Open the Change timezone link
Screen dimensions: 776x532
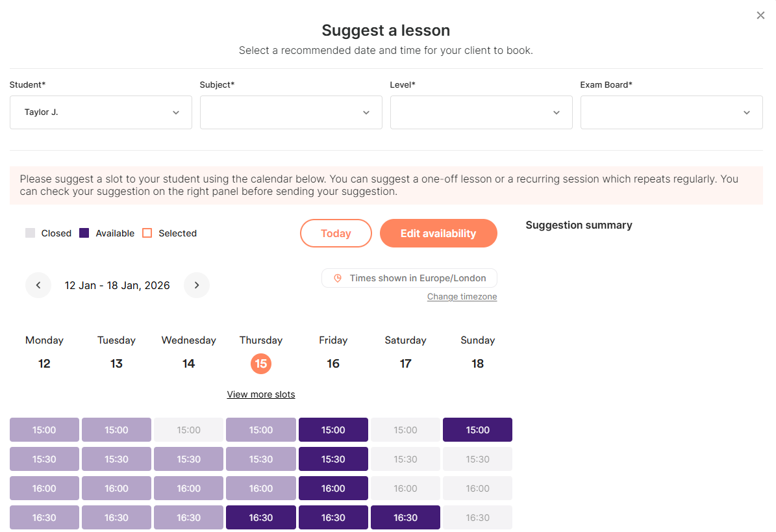coord(462,297)
